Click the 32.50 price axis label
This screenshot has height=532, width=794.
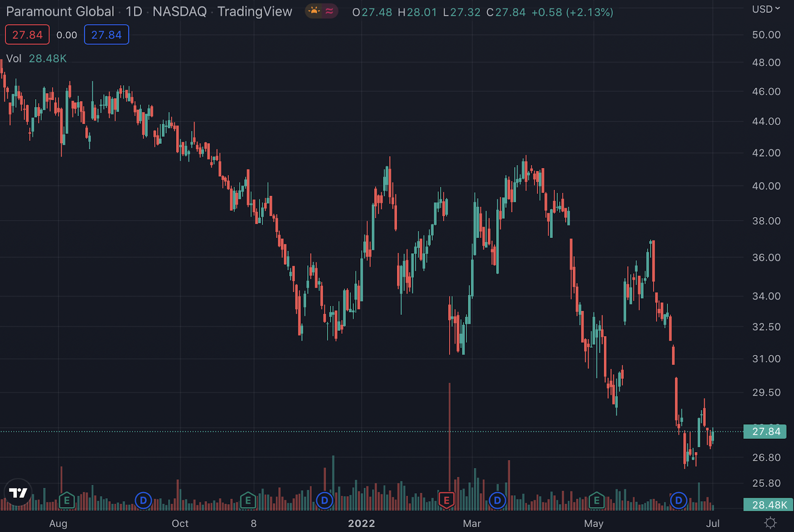click(766, 327)
